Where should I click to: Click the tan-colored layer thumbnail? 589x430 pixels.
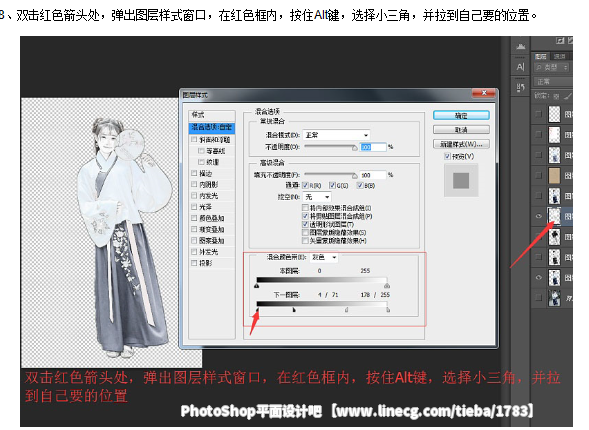click(x=554, y=175)
